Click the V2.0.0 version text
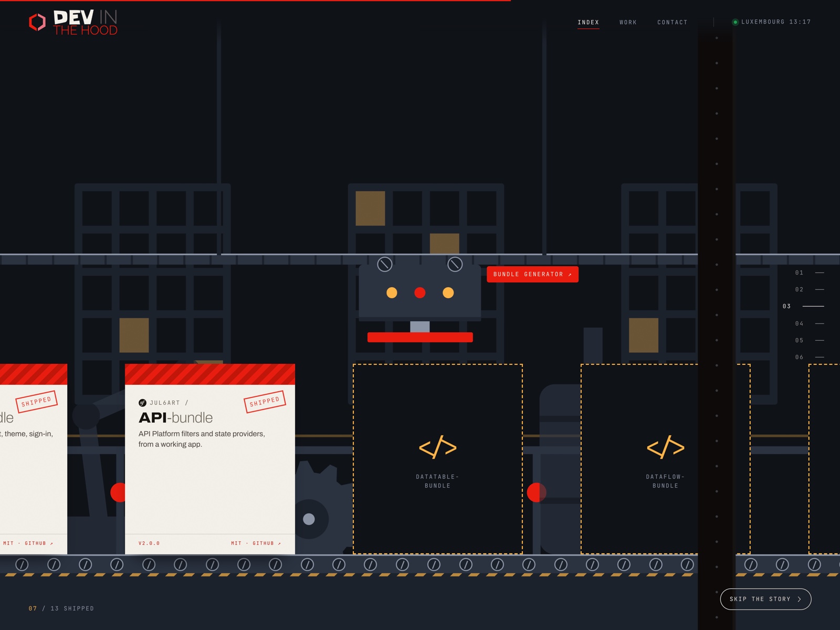840x630 pixels. (x=149, y=543)
